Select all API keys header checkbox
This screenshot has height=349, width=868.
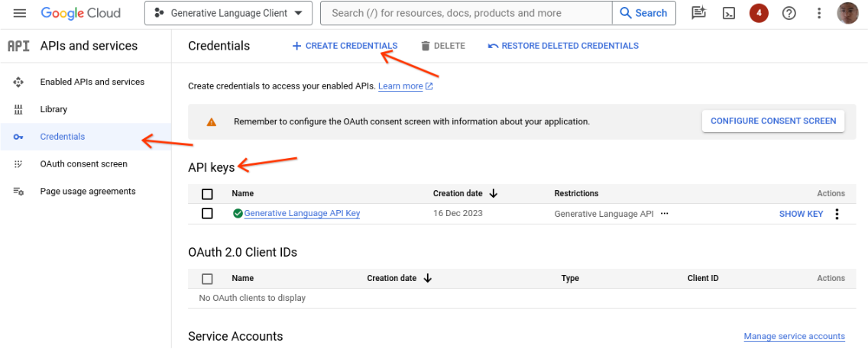tap(207, 194)
